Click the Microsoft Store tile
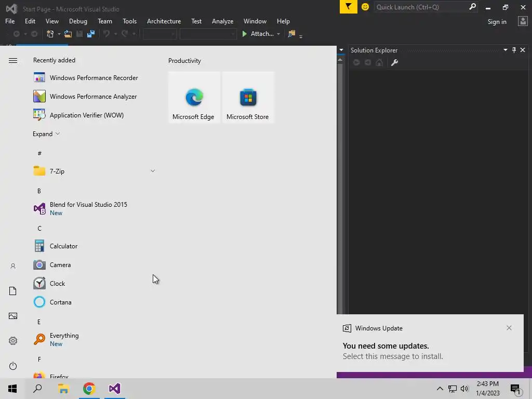Image resolution: width=532 pixels, height=399 pixels. click(248, 97)
